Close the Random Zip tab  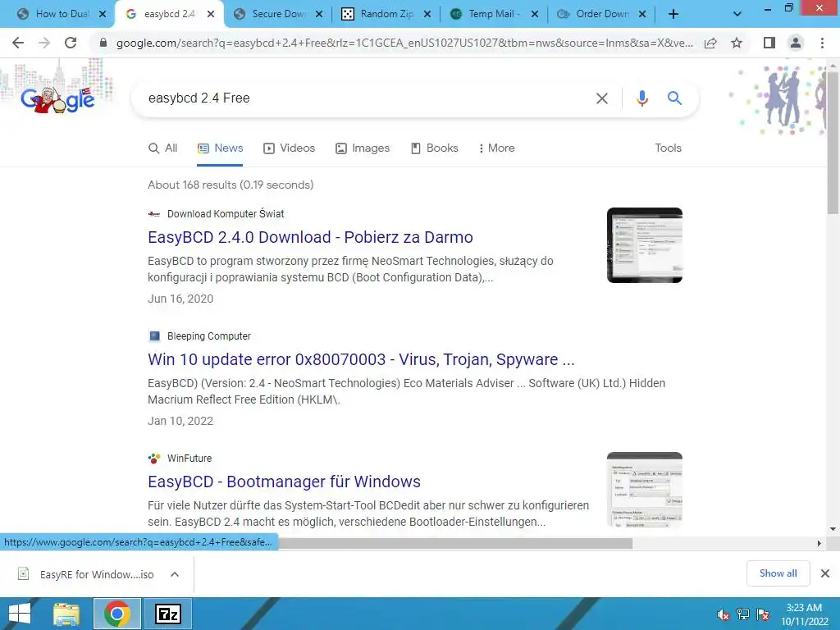click(427, 14)
